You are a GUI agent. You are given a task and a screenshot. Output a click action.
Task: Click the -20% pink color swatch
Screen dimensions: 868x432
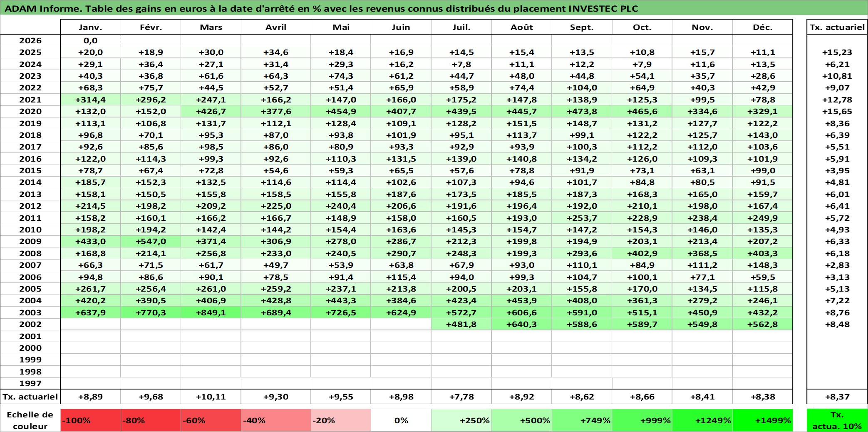pyautogui.click(x=341, y=420)
